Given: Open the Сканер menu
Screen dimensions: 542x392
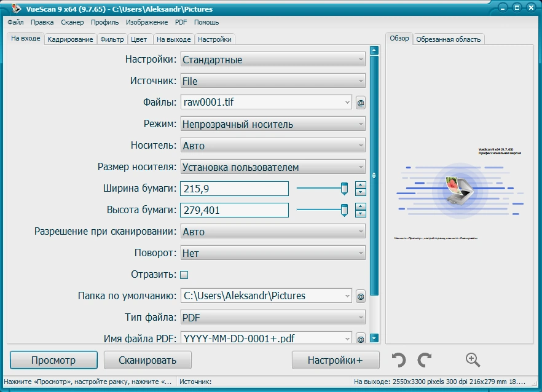Looking at the screenshot, I should click(73, 22).
